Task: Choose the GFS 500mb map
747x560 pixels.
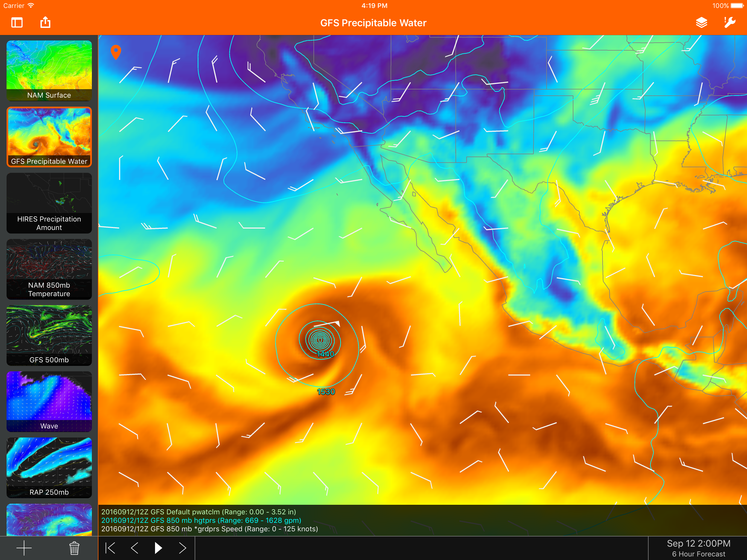Action: point(49,335)
